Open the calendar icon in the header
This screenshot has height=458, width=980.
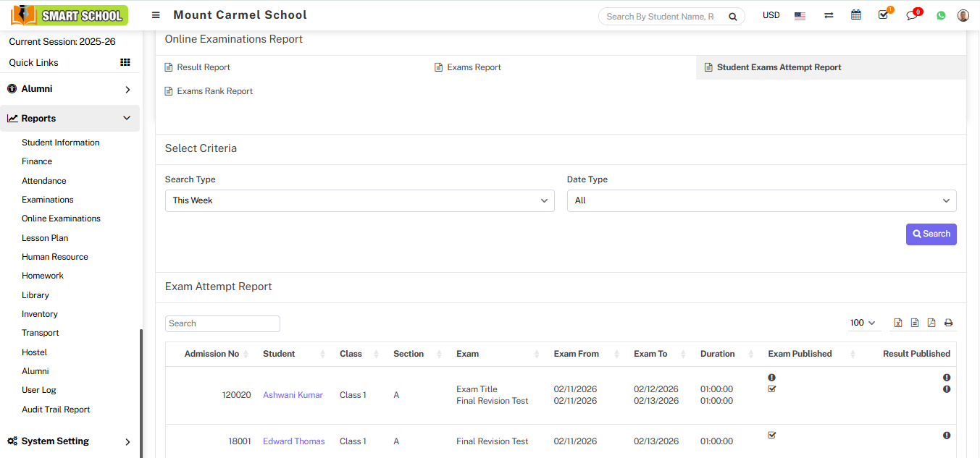(x=855, y=14)
